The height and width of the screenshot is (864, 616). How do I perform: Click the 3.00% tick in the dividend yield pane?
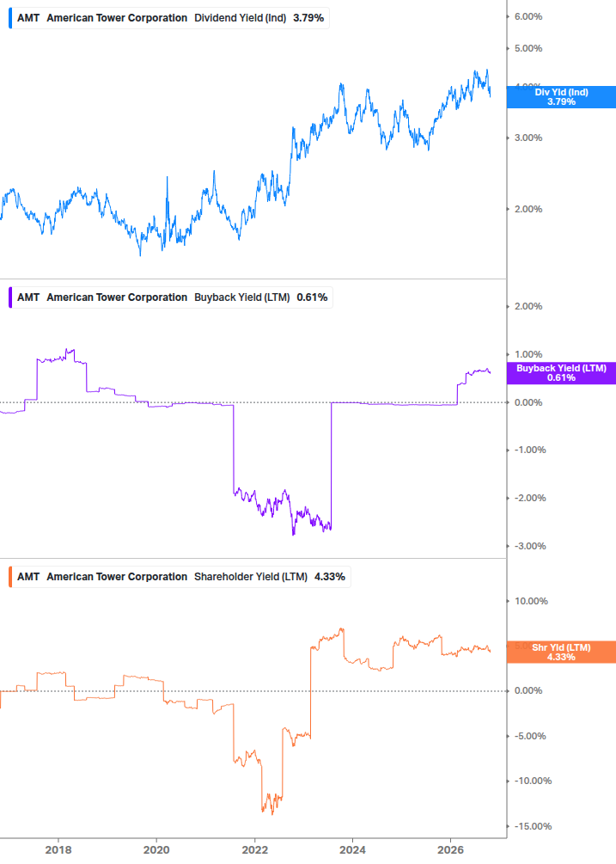click(528, 138)
